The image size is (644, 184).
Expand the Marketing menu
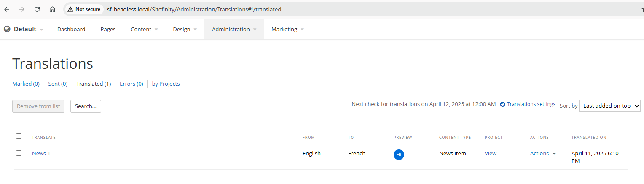point(287,29)
